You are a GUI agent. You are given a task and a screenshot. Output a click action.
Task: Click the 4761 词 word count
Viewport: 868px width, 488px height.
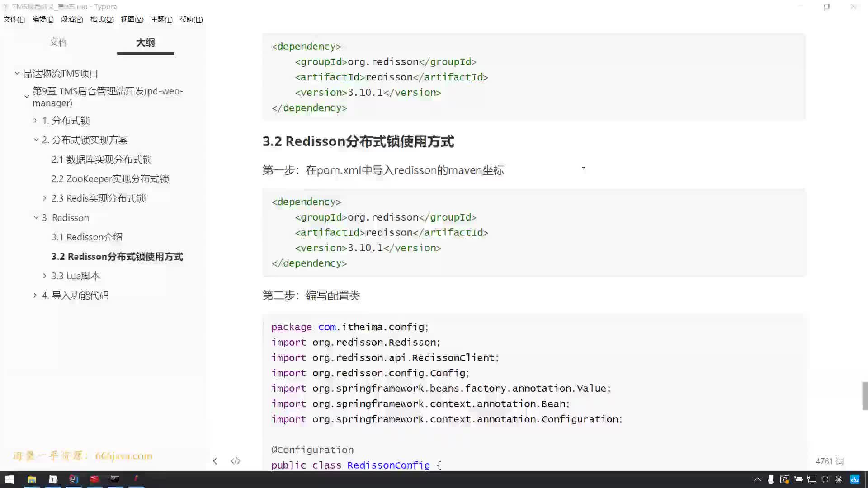click(830, 461)
